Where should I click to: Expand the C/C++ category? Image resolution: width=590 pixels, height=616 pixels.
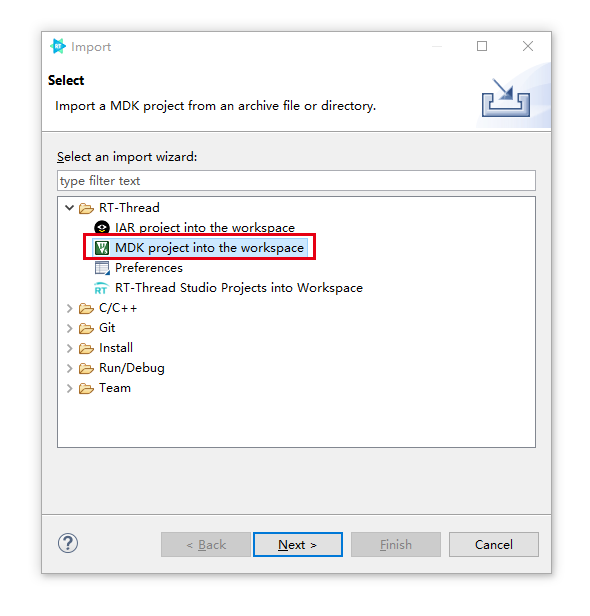[x=70, y=308]
